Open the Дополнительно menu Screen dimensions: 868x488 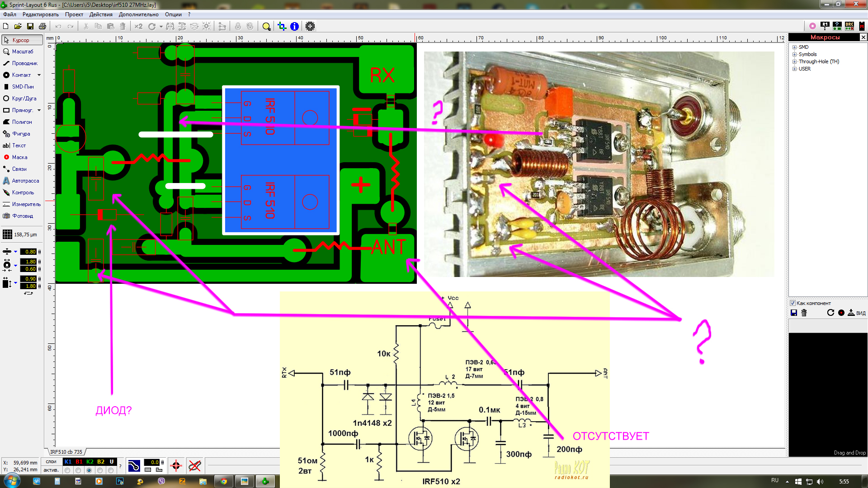tap(138, 14)
